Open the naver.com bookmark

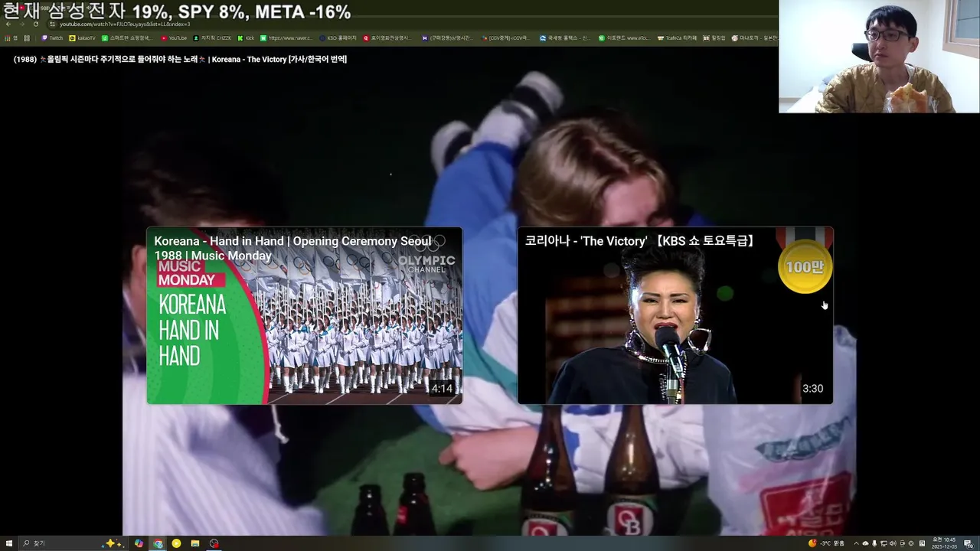coord(286,37)
